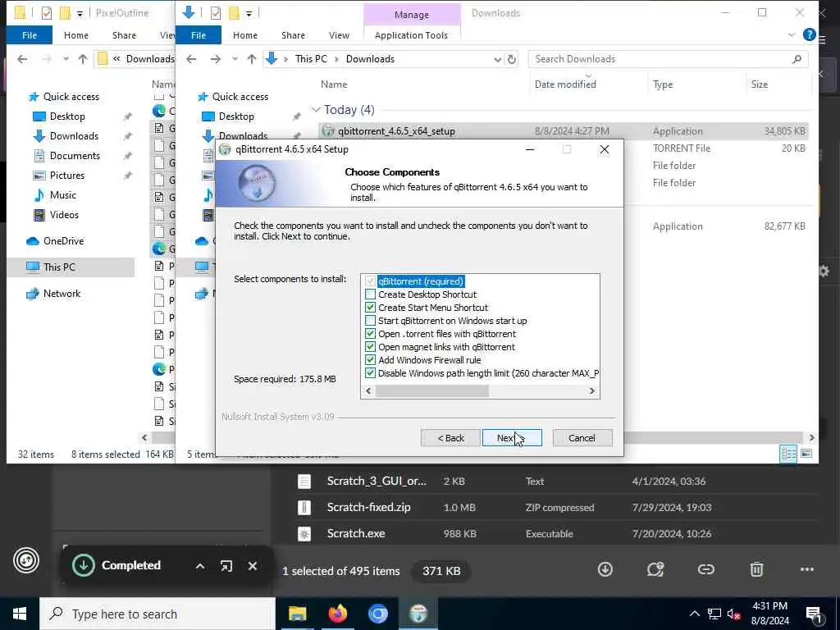Uncheck Open magnet links with qBittorrent
The width and height of the screenshot is (840, 630).
coord(370,347)
